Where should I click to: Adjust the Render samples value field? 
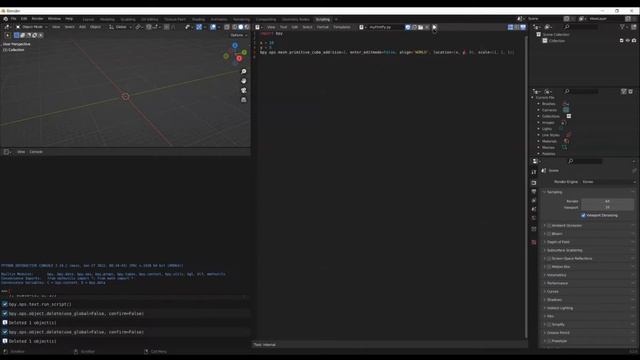pos(607,201)
